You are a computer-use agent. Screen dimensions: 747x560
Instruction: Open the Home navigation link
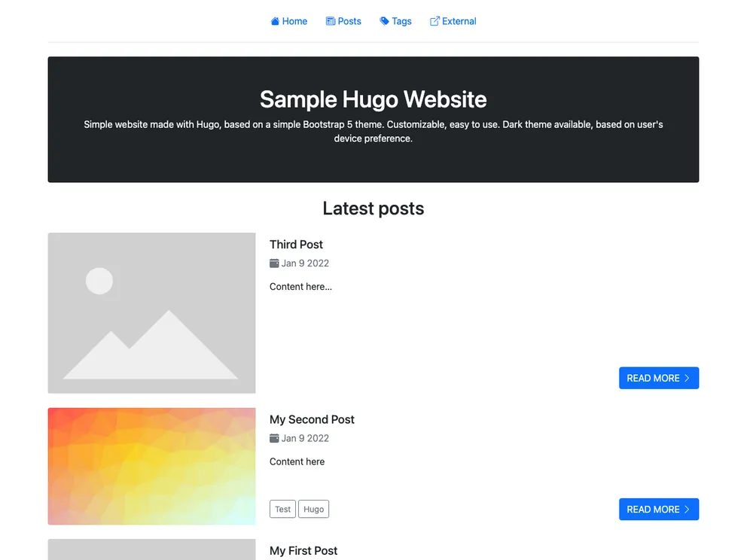294,21
